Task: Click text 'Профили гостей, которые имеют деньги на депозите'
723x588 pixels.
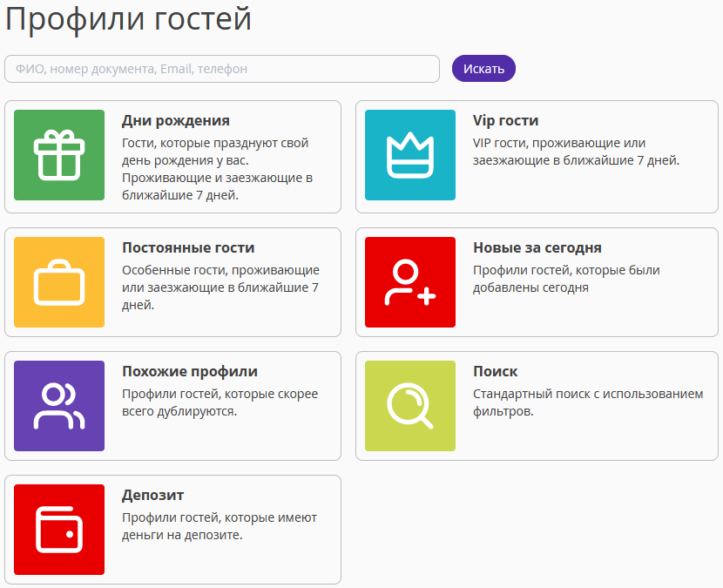Action: (219, 526)
